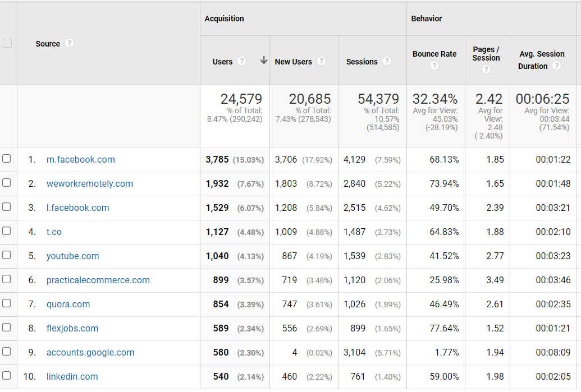
Task: Select the total Users value 24,579
Action: click(x=241, y=99)
